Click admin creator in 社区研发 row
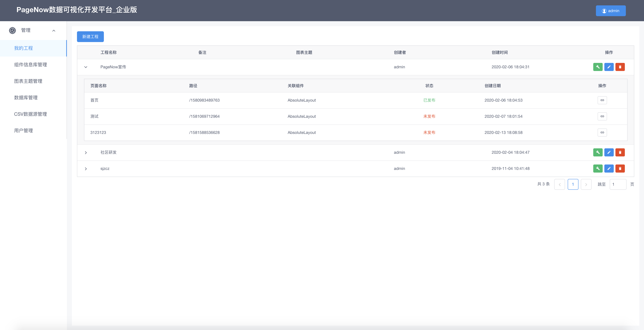 pos(399,152)
